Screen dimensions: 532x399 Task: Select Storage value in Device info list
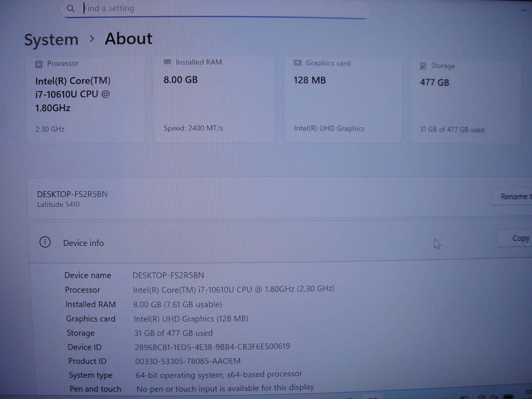[173, 333]
